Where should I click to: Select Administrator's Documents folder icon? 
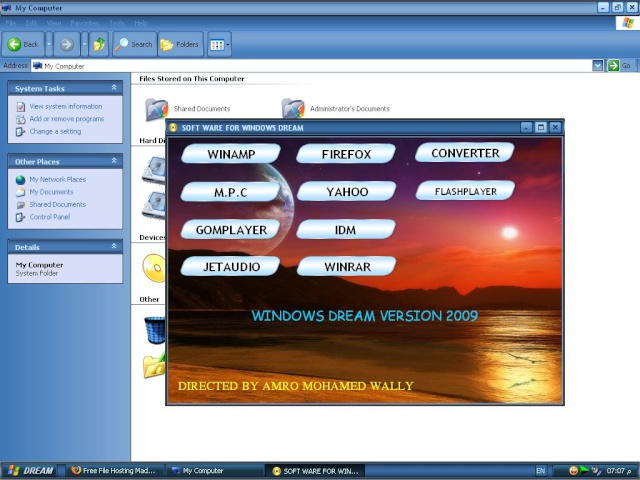pos(293,109)
